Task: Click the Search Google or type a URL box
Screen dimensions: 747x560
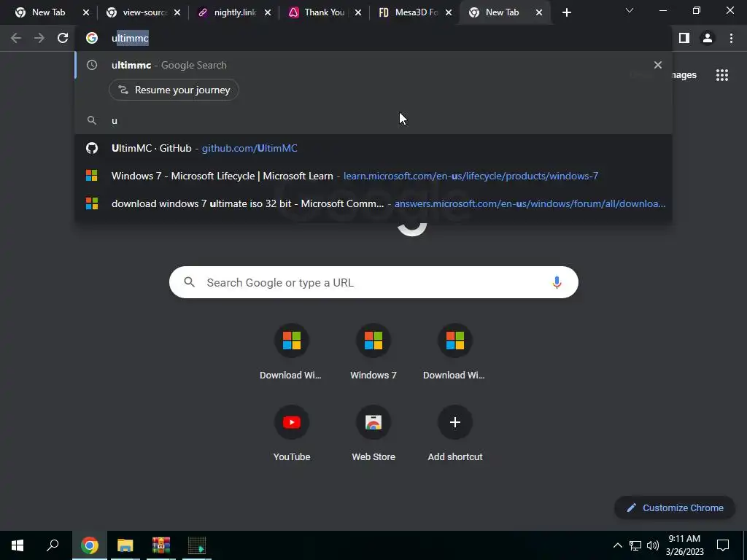Action: (x=373, y=282)
